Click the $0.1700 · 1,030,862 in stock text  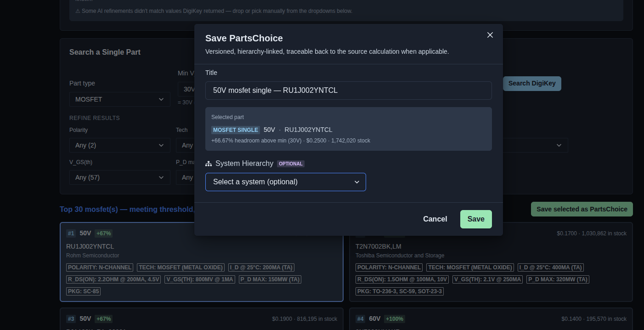pyautogui.click(x=592, y=233)
